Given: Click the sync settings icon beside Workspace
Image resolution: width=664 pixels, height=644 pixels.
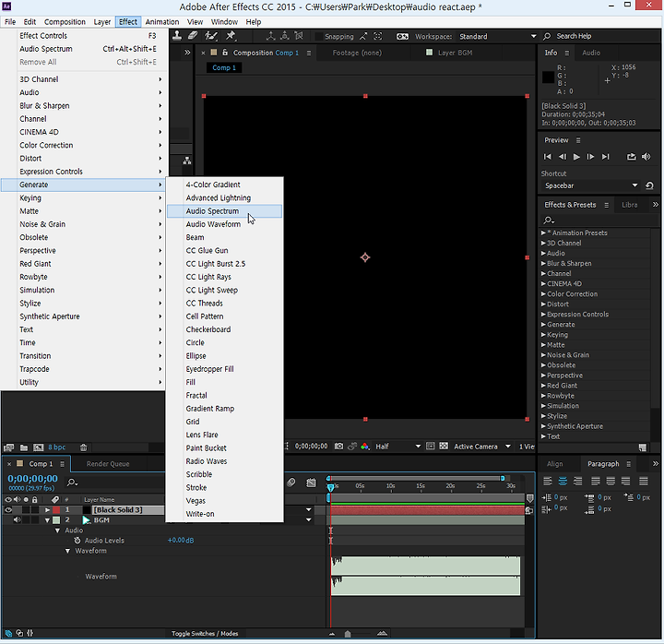Looking at the screenshot, I should 402,36.
